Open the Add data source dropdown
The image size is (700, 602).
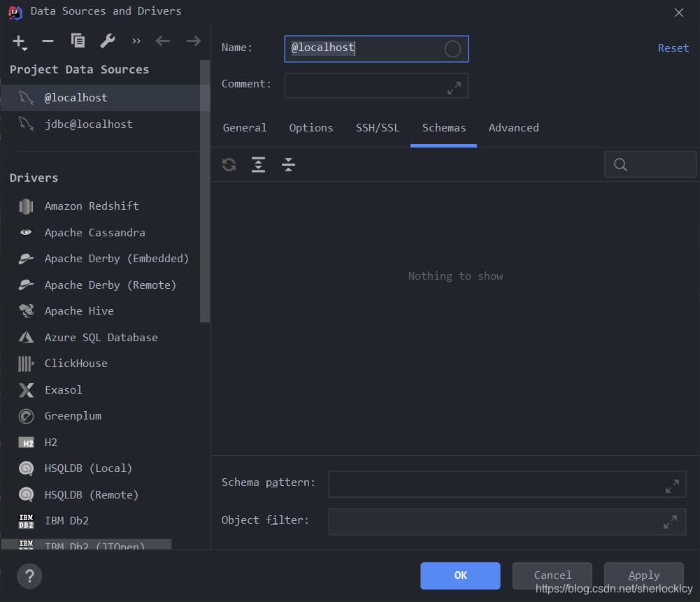coord(19,41)
